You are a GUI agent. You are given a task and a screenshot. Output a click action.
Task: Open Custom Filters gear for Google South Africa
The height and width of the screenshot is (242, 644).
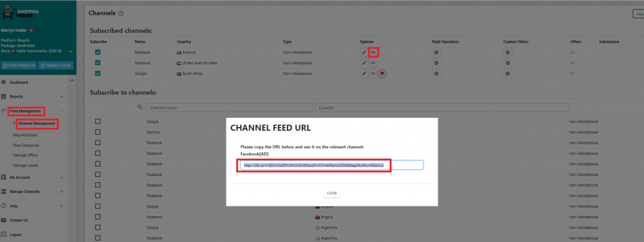click(508, 74)
